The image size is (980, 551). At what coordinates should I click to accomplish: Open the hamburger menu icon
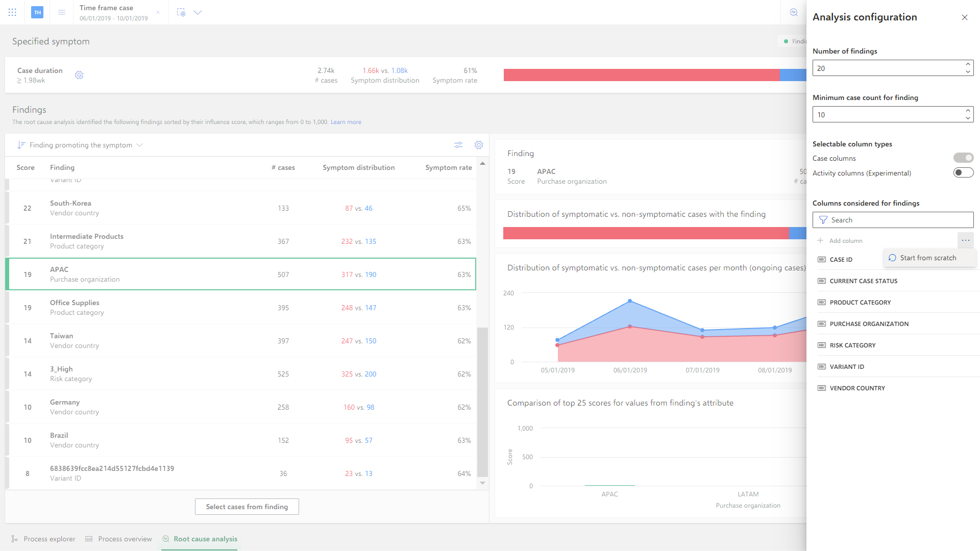[62, 12]
